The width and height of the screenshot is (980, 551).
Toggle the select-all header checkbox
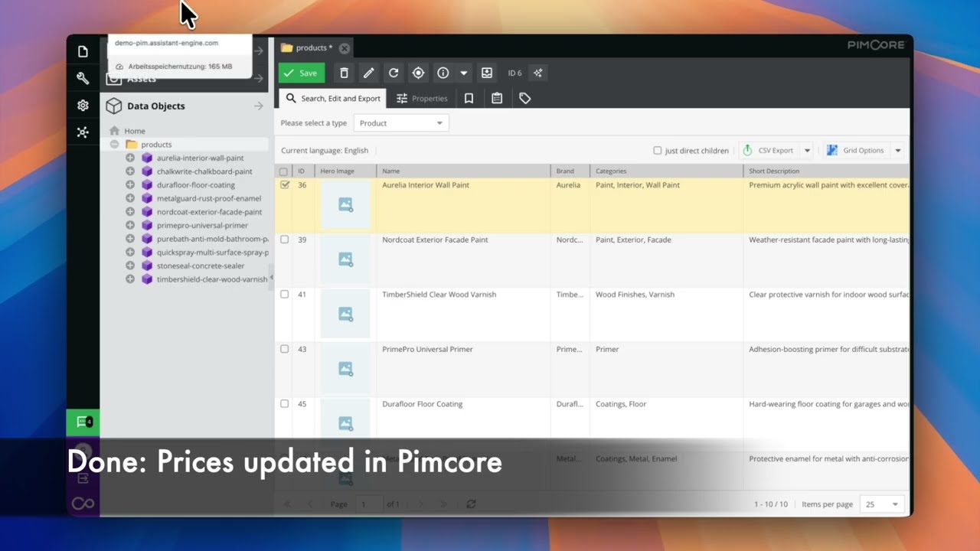(284, 171)
